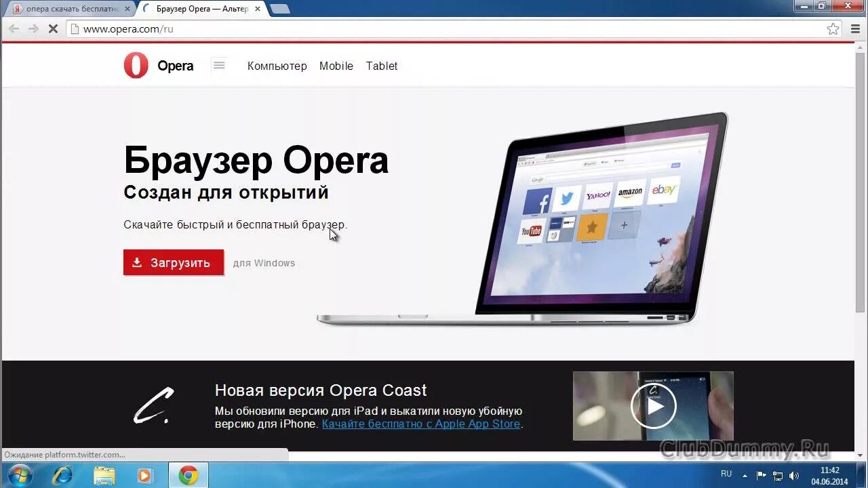Show hidden tray icons arrow
868x488 pixels.
pyautogui.click(x=745, y=476)
